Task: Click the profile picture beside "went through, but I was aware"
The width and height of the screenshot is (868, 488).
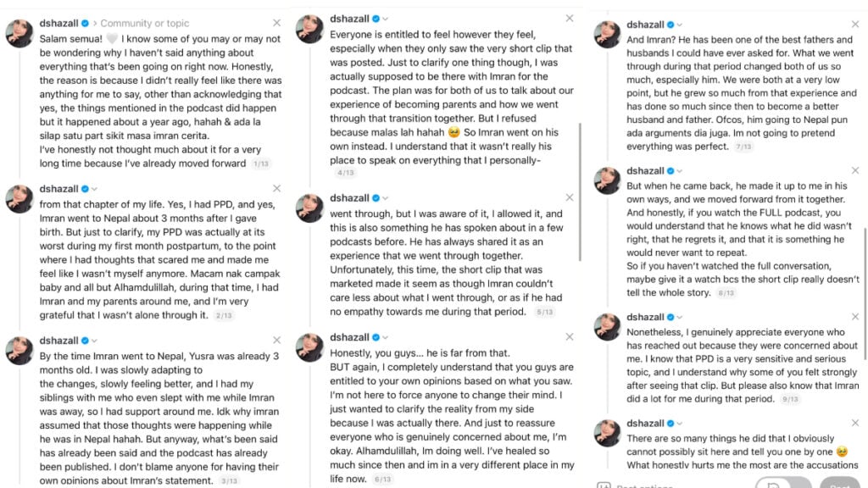Action: point(309,208)
